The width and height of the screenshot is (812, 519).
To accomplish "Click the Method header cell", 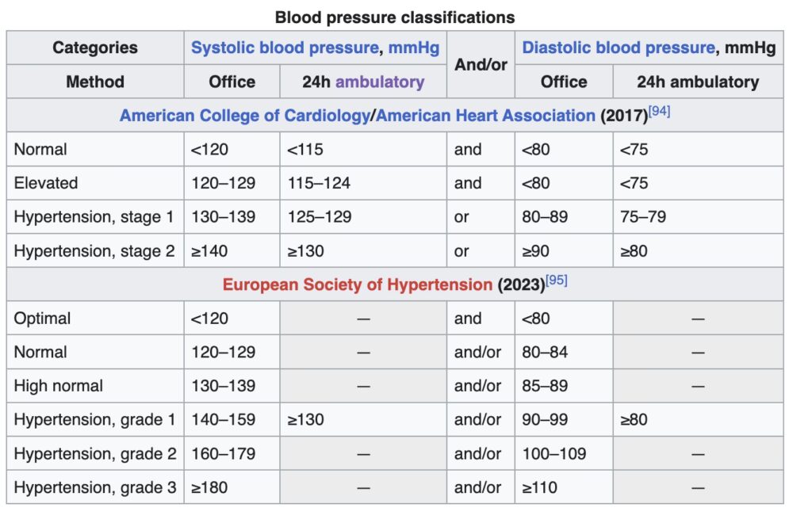I will pos(95,82).
